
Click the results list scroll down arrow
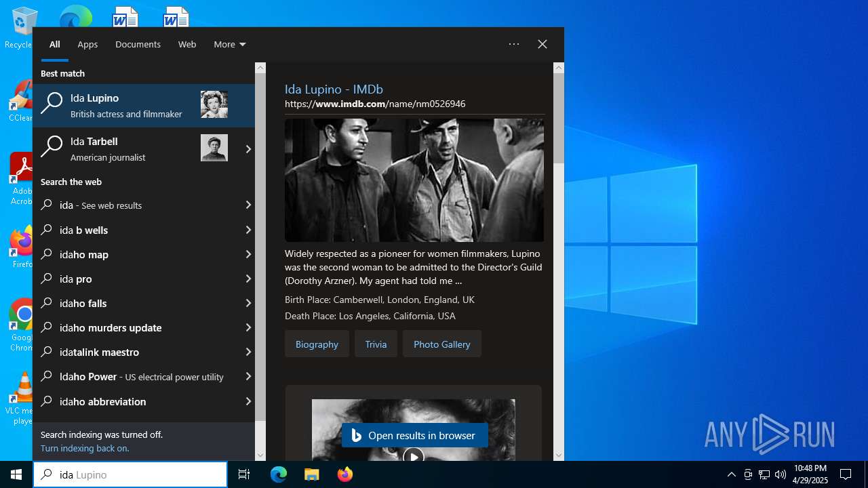pos(260,455)
